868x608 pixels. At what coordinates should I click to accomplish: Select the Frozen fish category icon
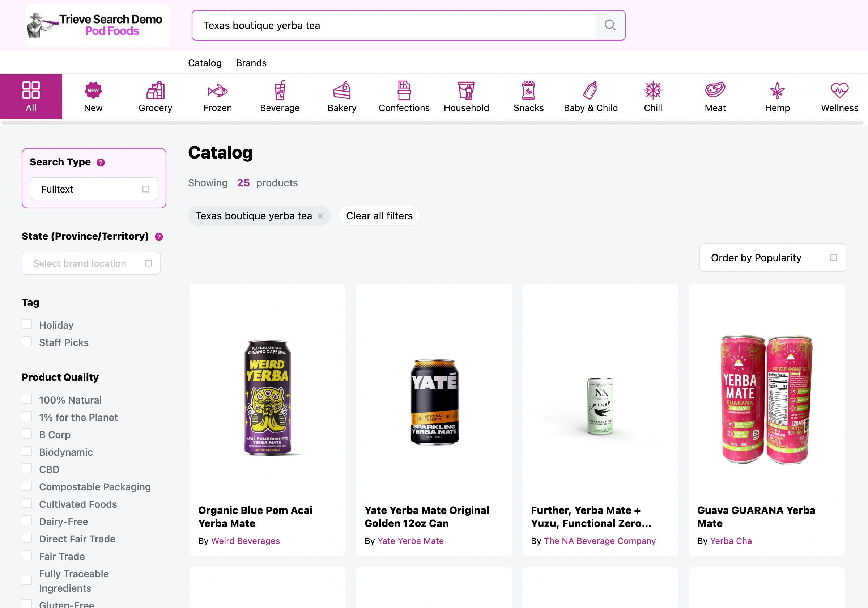(217, 91)
